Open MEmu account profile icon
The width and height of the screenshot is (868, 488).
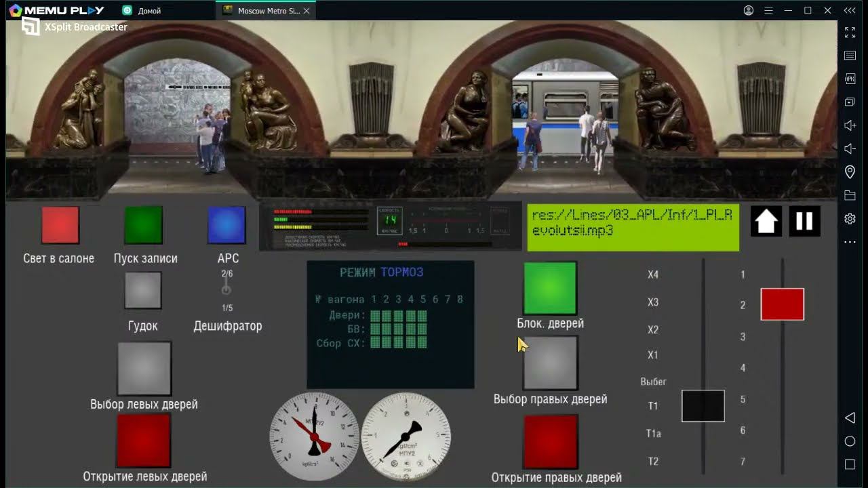(x=749, y=10)
